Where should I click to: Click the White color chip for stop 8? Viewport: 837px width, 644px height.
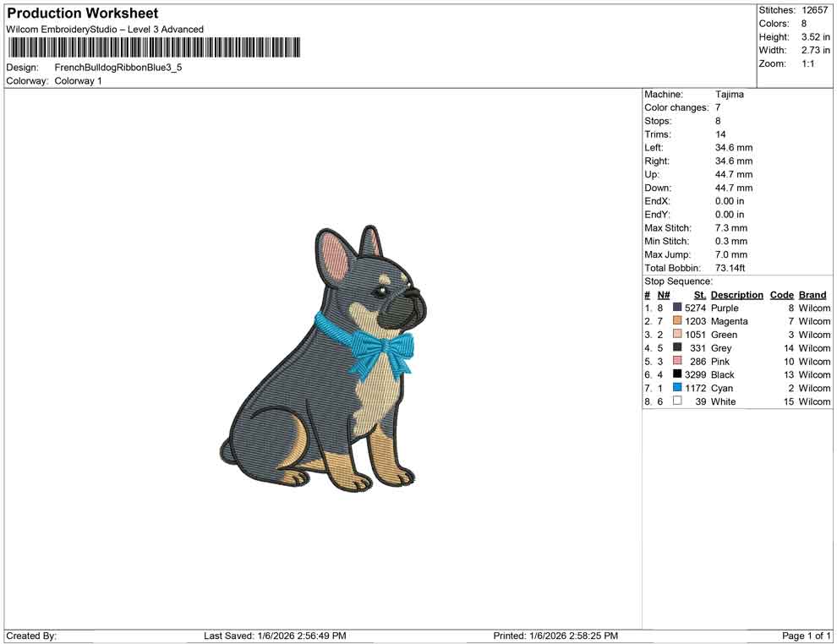click(676, 401)
